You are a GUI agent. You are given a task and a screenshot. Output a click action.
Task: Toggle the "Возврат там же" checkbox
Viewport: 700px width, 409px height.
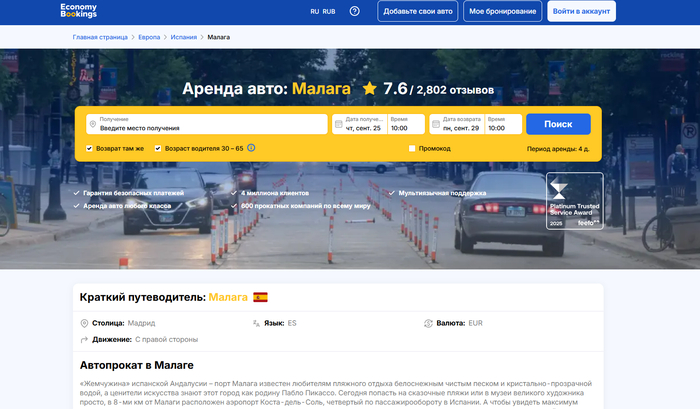point(90,148)
